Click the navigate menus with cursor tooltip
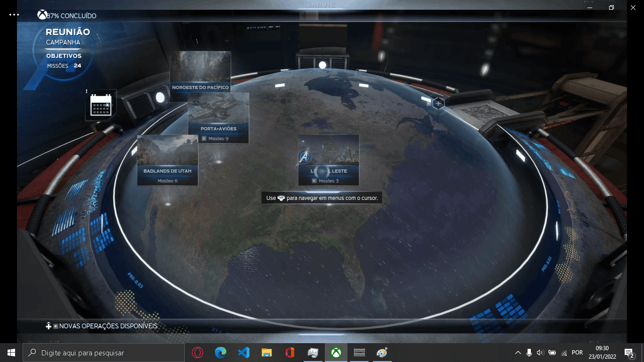The width and height of the screenshot is (644, 362). pyautogui.click(x=322, y=198)
